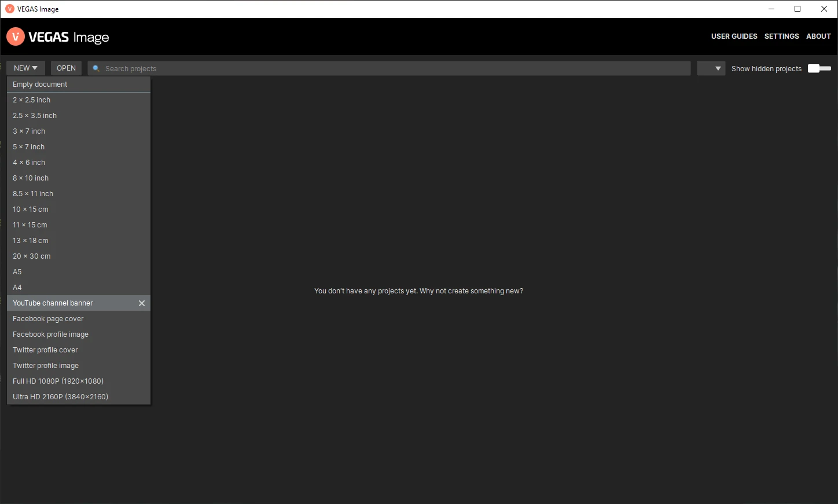Select 10 × 15 cm preset

point(79,209)
